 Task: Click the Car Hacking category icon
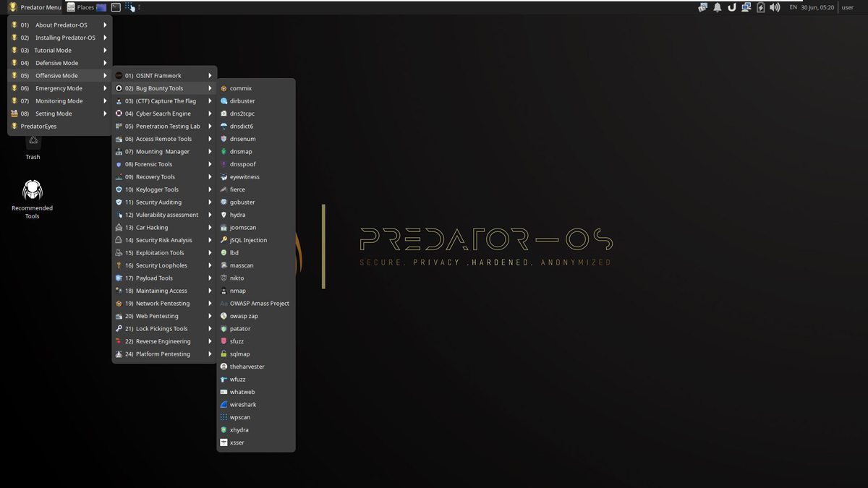click(x=119, y=228)
